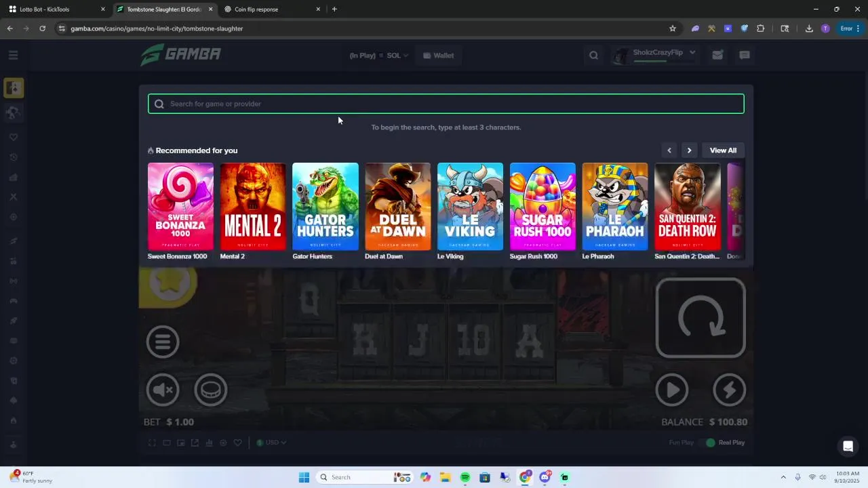Open the taskbar clock showing 10:03 AM
Screen dimensions: 868x488
(x=848, y=477)
